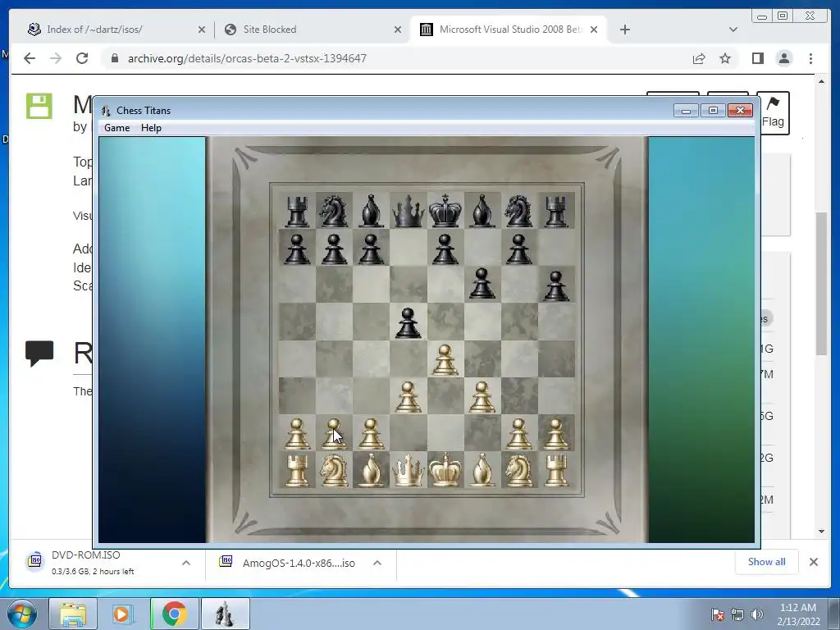The image size is (840, 630).
Task: Select the white knight next to the king's rook
Action: (x=518, y=471)
